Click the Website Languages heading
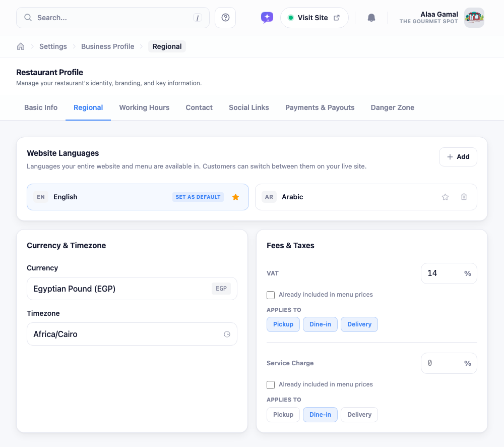Viewport: 504px width, 447px height. tap(63, 153)
